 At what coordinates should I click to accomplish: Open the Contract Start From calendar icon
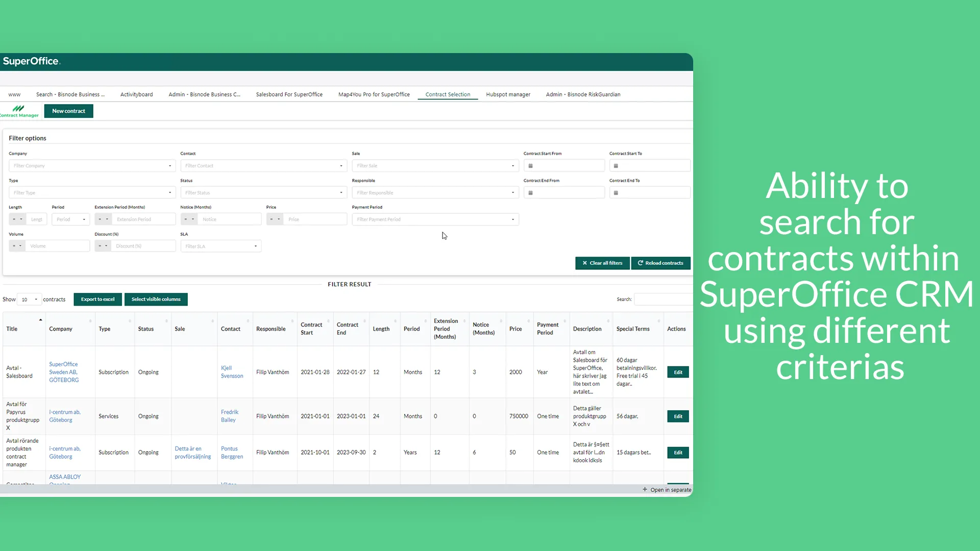click(x=530, y=166)
